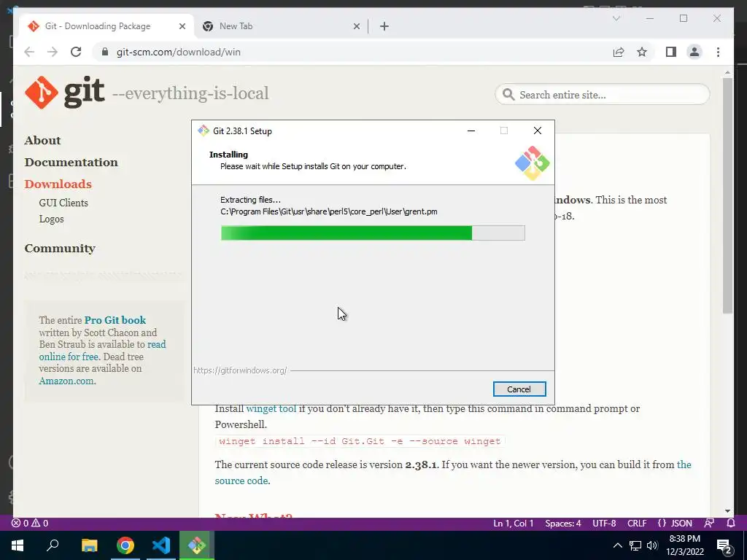
Task: Close the Git - Downloading Package tab
Action: pos(182,26)
